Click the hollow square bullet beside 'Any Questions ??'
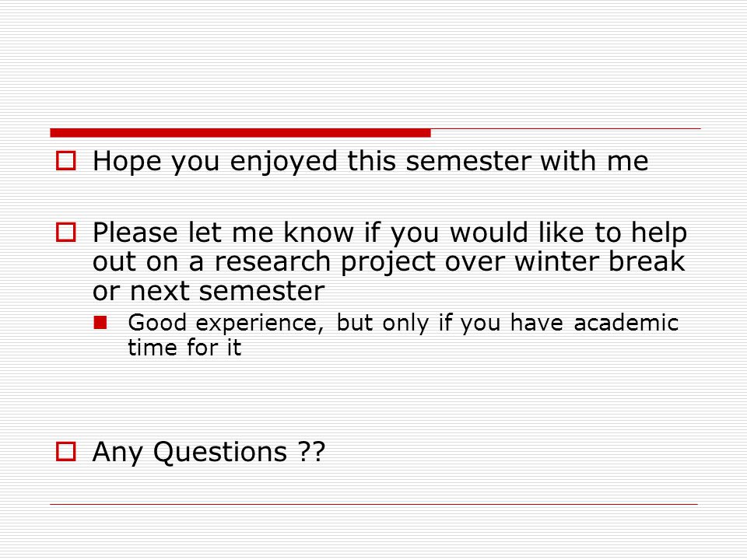This screenshot has width=747, height=560. point(65,451)
